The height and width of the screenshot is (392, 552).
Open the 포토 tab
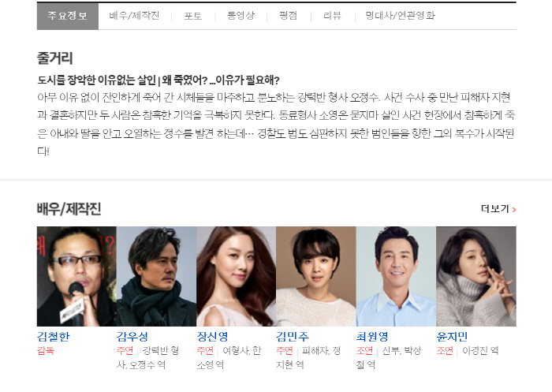tap(193, 16)
